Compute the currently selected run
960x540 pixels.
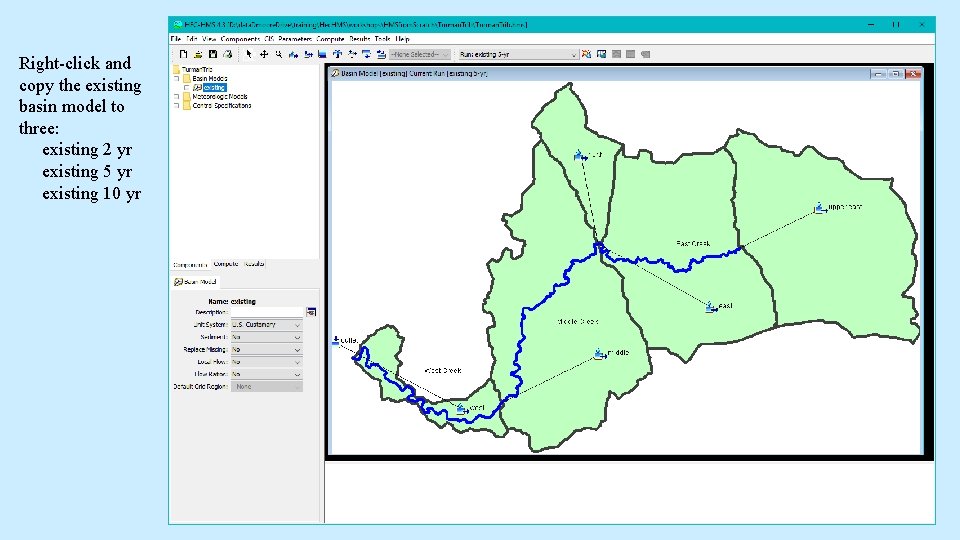click(x=587, y=54)
